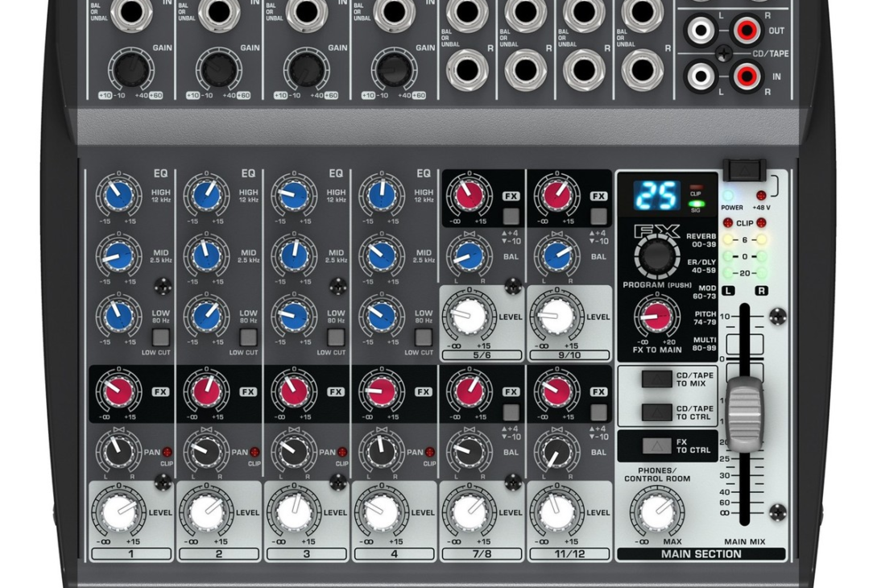Click the channel 9/10 FX send knob
Screen dimensions: 877x588
point(556,196)
